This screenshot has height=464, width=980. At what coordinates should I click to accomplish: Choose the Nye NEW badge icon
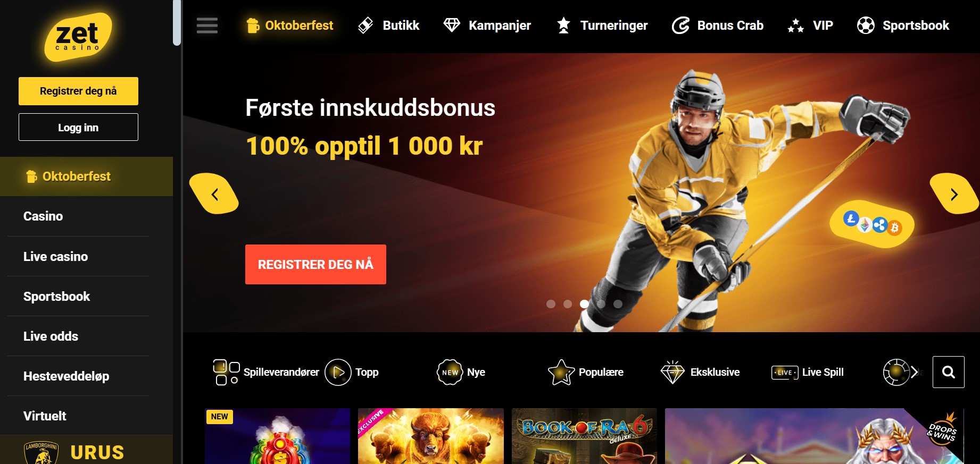[450, 372]
